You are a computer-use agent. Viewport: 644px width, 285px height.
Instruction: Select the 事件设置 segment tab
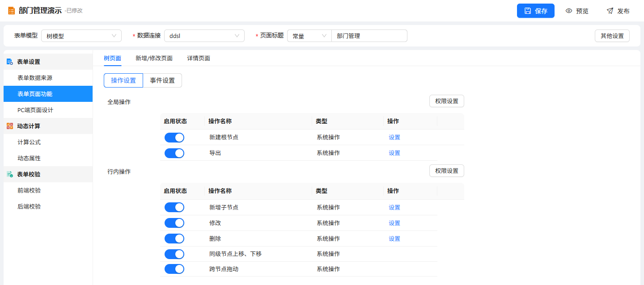[x=162, y=80]
